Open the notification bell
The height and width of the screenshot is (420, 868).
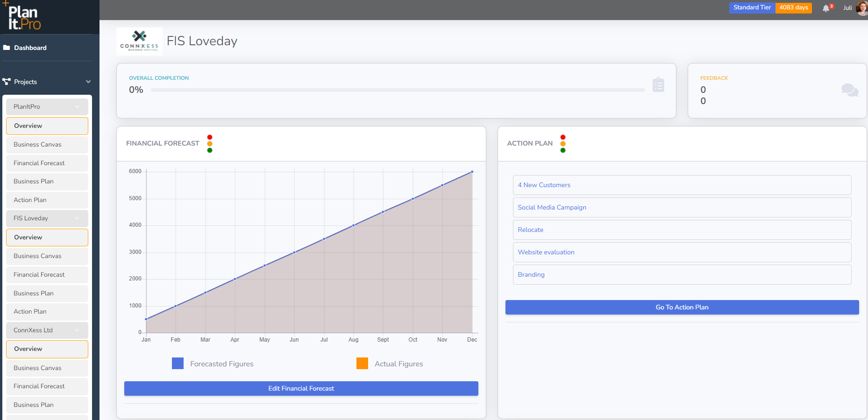click(826, 8)
